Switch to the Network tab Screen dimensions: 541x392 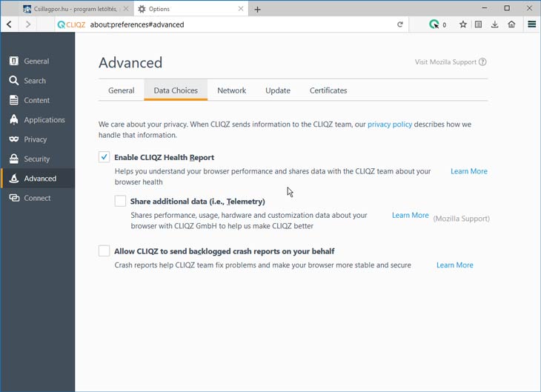[x=231, y=90]
